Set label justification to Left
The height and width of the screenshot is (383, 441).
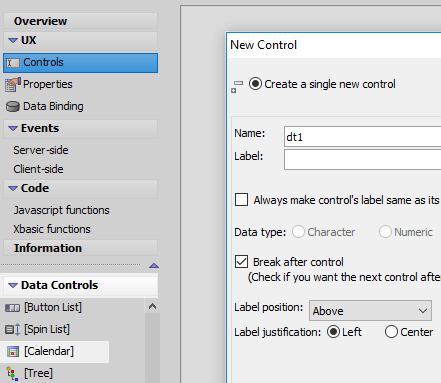click(x=333, y=332)
